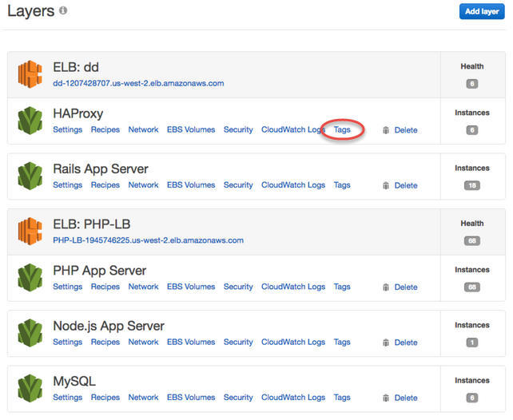Open PHP App Server Tags
513x420 pixels.
342,287
